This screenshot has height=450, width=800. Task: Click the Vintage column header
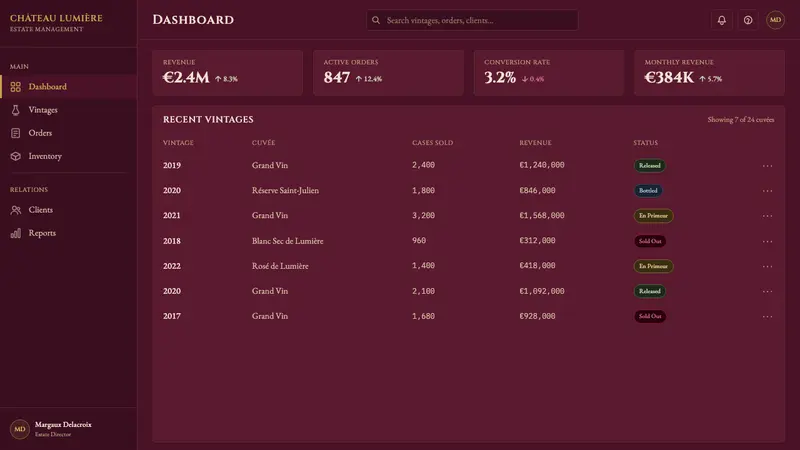point(178,143)
